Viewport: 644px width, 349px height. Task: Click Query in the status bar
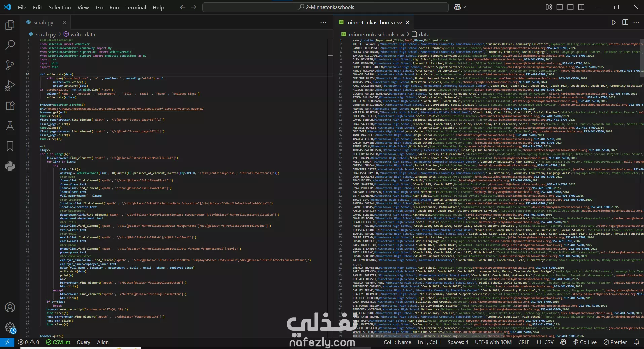pyautogui.click(x=83, y=342)
